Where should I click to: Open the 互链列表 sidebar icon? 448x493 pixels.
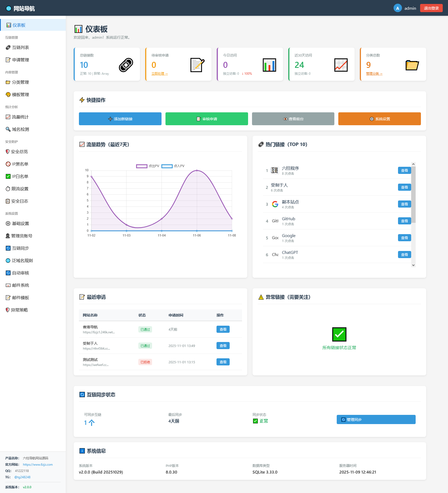pos(8,47)
